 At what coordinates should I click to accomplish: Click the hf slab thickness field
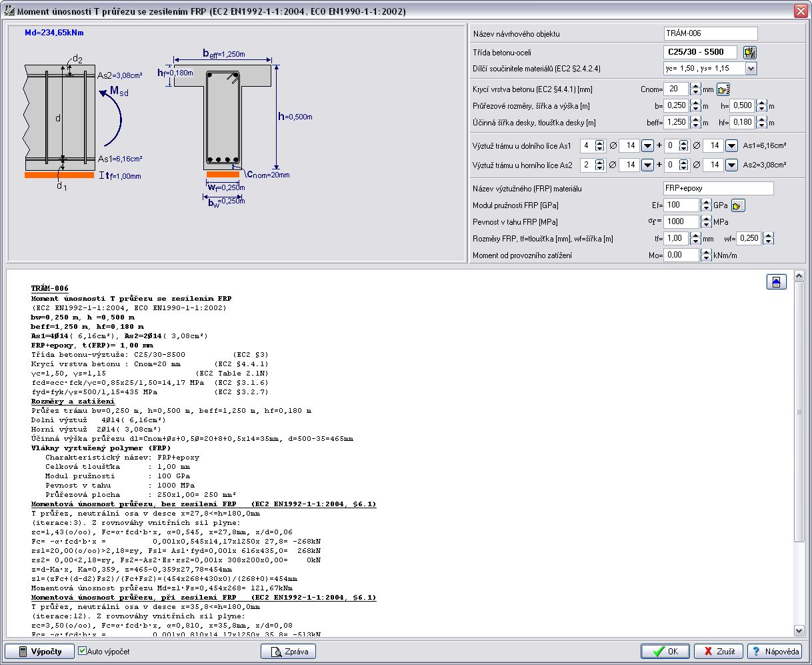click(x=742, y=122)
